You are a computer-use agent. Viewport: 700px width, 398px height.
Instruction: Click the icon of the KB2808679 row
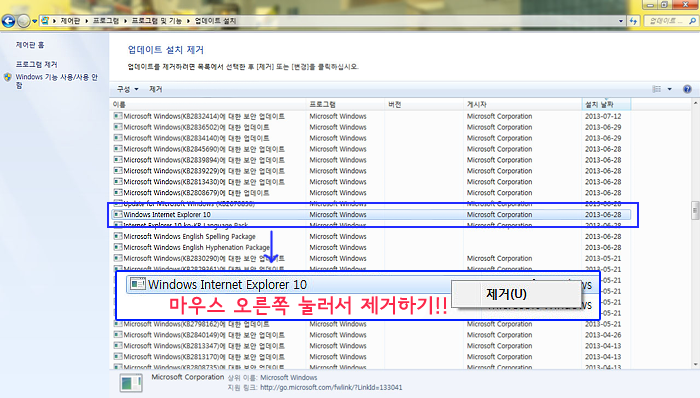point(118,192)
